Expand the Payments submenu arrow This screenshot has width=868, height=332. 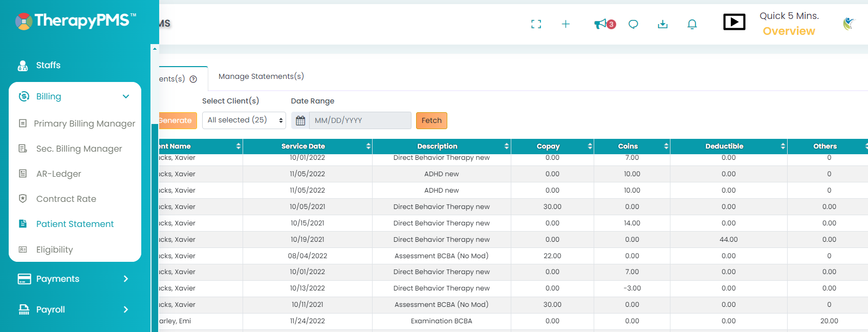tap(126, 279)
